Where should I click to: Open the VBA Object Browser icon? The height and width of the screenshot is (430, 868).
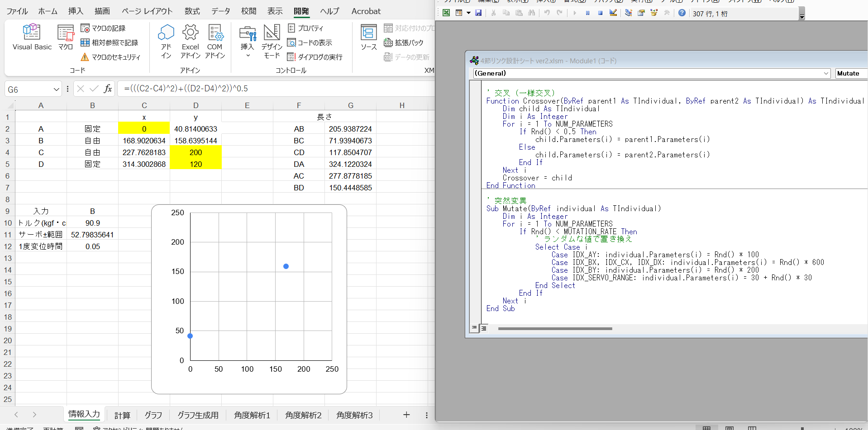coord(654,13)
